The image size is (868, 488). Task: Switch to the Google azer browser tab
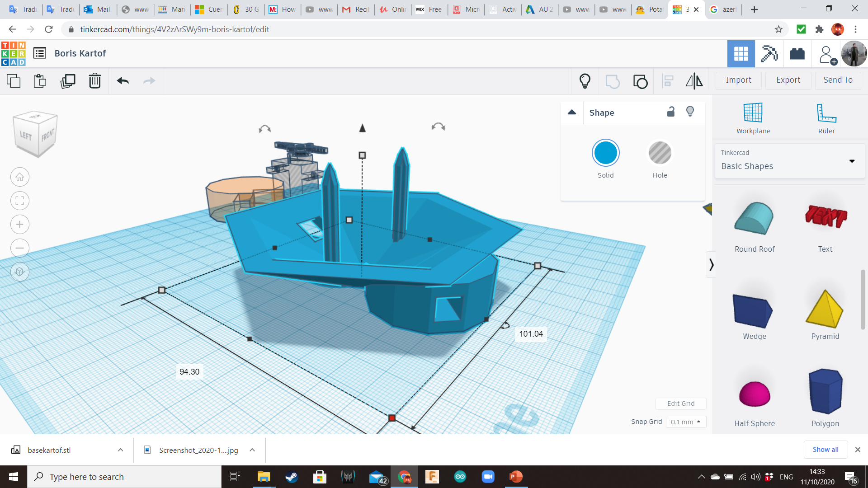click(x=723, y=9)
